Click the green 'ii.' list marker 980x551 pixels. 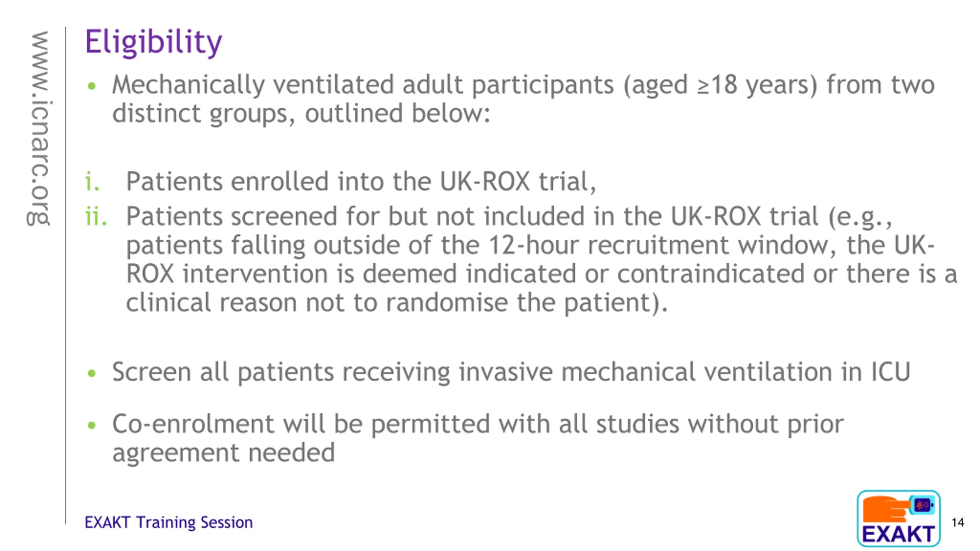click(96, 216)
